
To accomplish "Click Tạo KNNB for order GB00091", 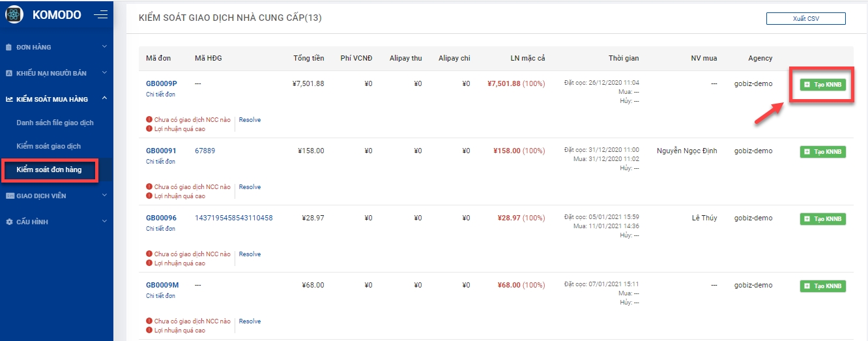I will 822,151.
